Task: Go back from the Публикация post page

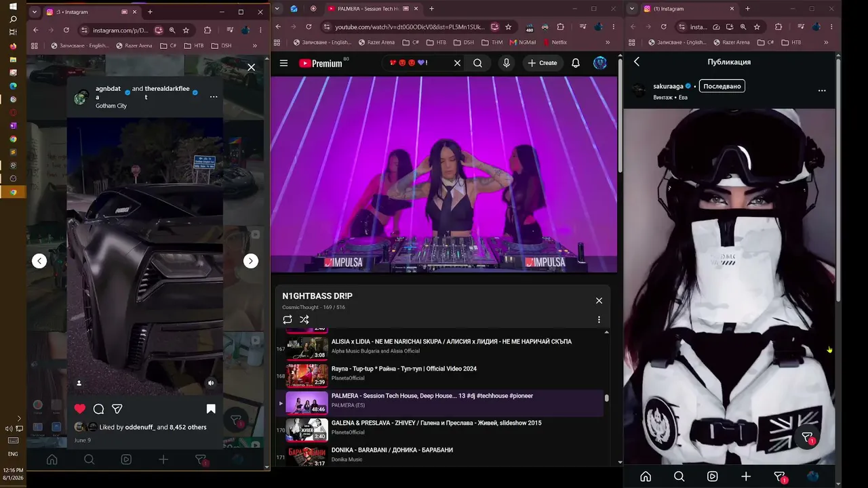Action: pyautogui.click(x=637, y=62)
